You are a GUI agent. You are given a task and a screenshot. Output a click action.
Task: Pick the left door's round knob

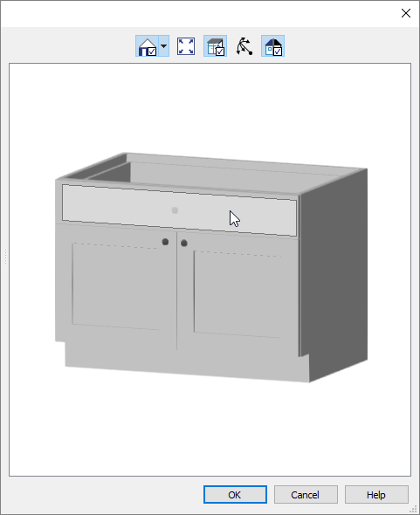[x=165, y=242]
